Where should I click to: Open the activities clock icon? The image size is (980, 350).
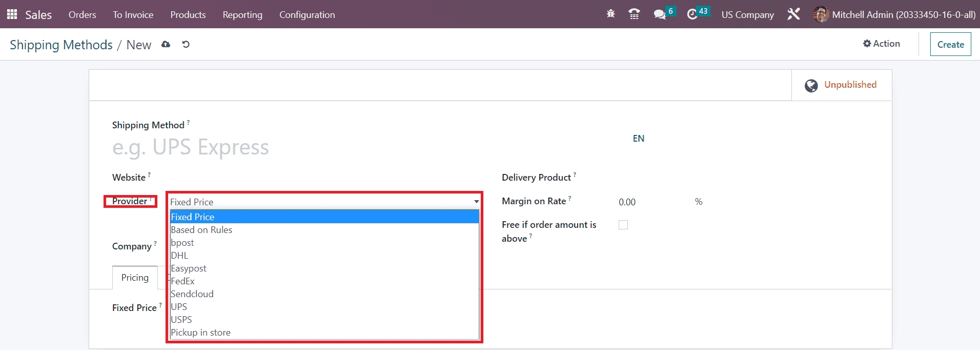692,14
